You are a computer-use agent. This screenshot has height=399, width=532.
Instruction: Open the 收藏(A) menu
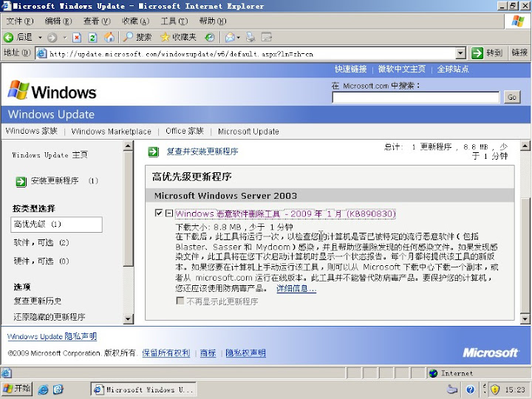(135, 21)
